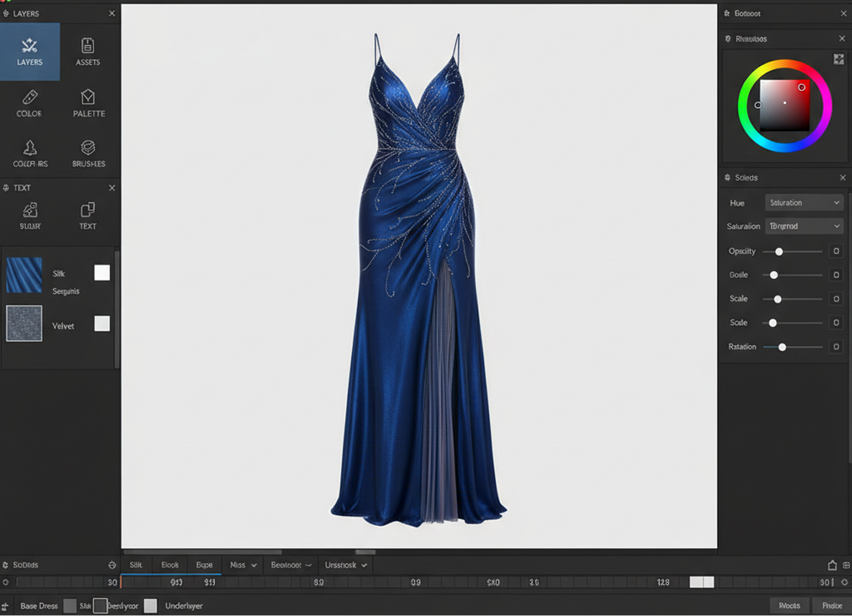The height and width of the screenshot is (616, 852).
Task: Open the Brushes icon
Action: click(88, 153)
